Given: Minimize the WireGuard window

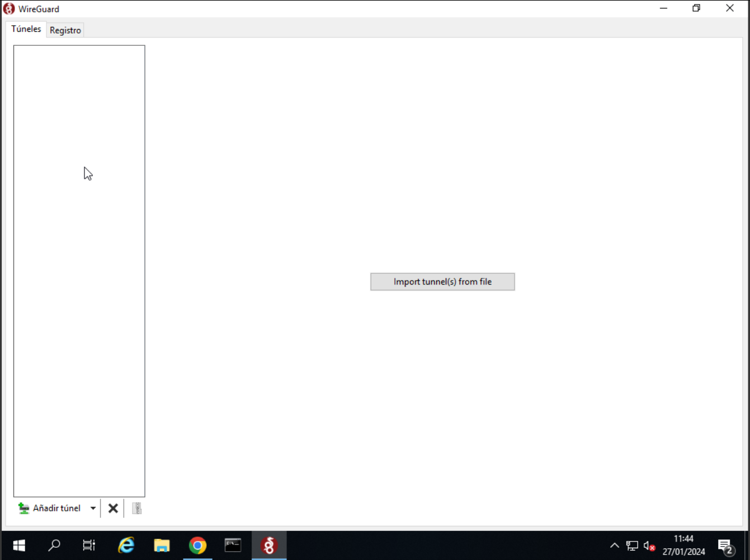Looking at the screenshot, I should [x=663, y=8].
